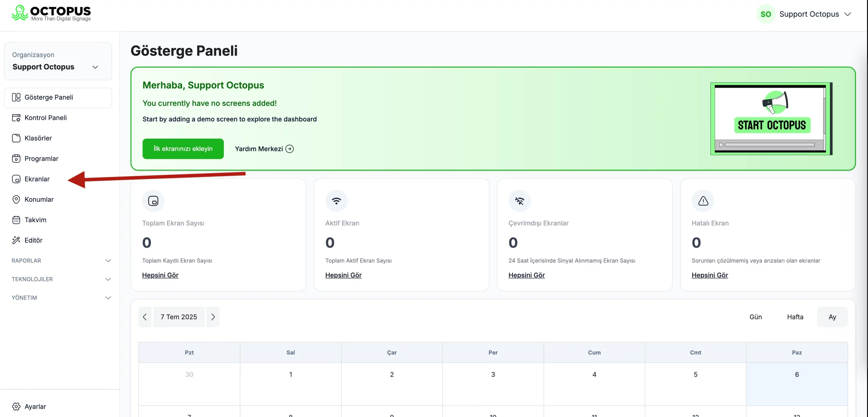Open Takvim menu item
Screen dimensions: 868x417
(58, 220)
